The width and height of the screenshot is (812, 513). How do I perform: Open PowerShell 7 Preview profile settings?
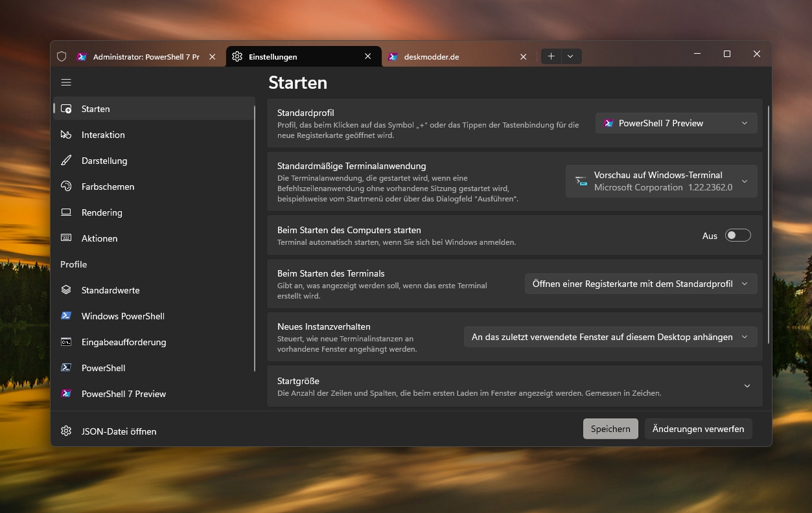pyautogui.click(x=154, y=394)
